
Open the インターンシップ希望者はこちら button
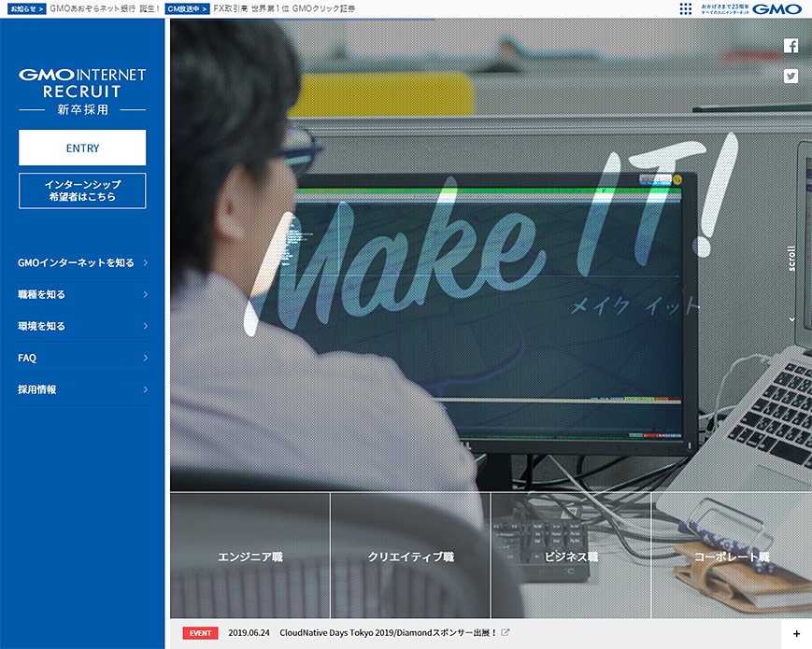pyautogui.click(x=81, y=190)
